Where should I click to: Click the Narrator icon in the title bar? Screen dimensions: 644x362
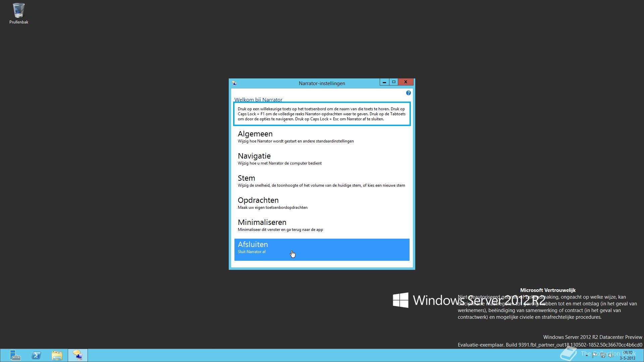(234, 83)
